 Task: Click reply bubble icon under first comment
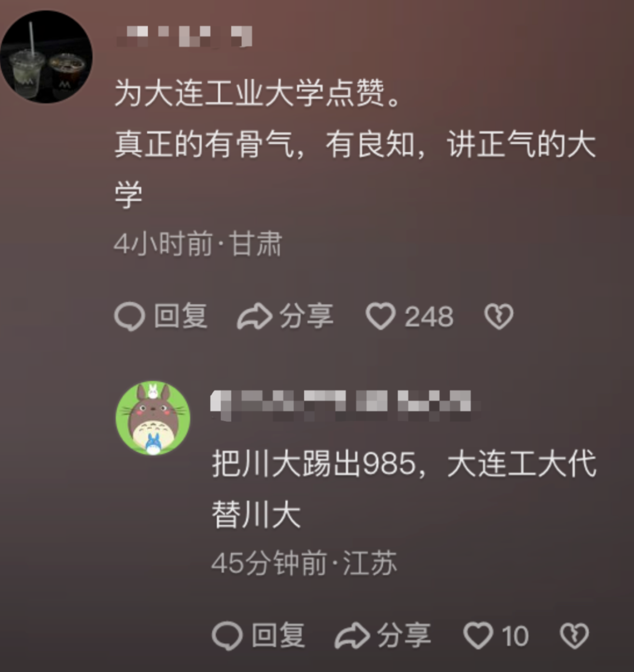point(130,316)
